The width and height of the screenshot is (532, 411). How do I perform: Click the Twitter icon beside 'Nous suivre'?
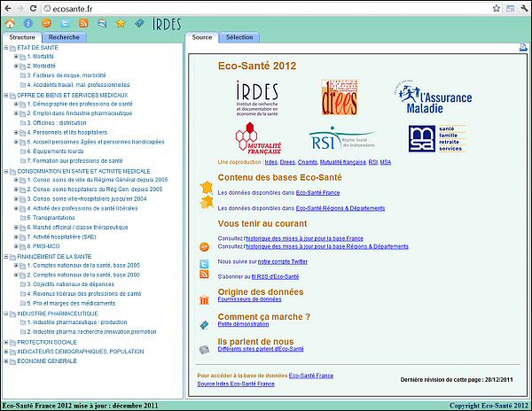[x=204, y=264]
